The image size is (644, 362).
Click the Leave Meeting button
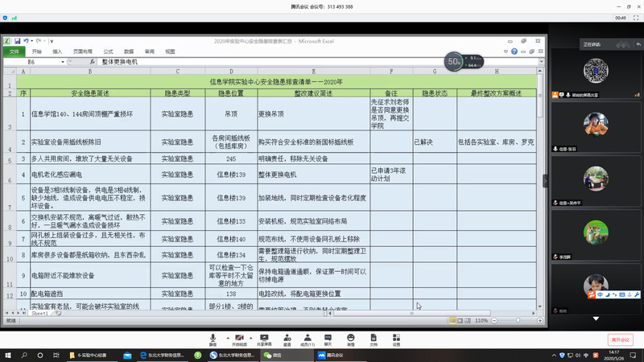620,339
